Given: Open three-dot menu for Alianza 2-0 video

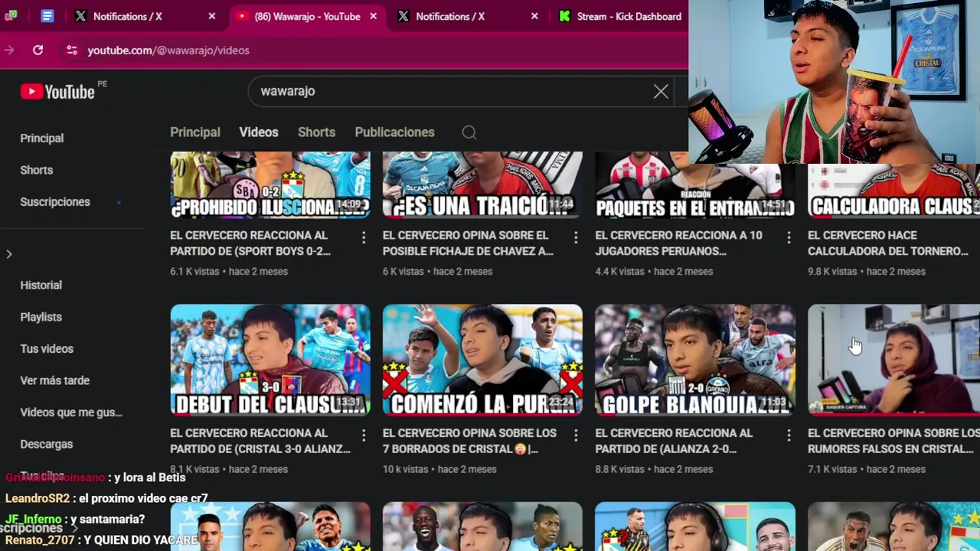Looking at the screenshot, I should pyautogui.click(x=789, y=435).
